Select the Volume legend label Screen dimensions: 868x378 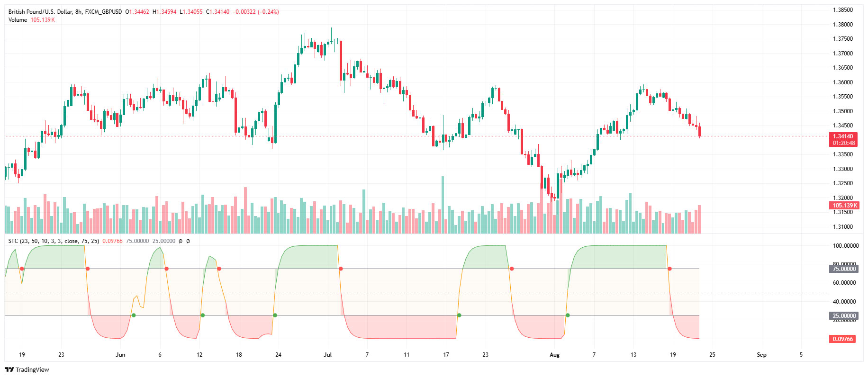(18, 20)
